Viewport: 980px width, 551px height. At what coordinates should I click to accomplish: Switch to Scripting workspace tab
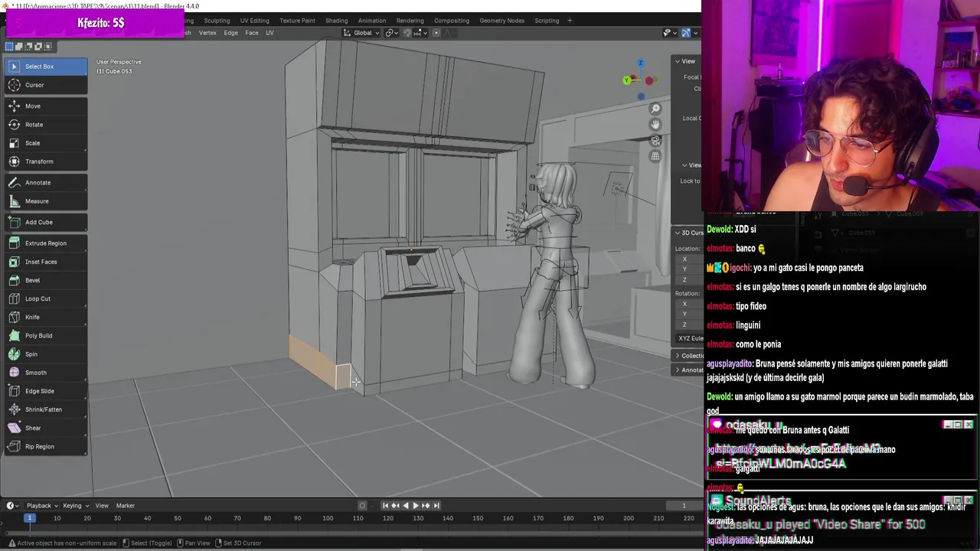tap(547, 21)
